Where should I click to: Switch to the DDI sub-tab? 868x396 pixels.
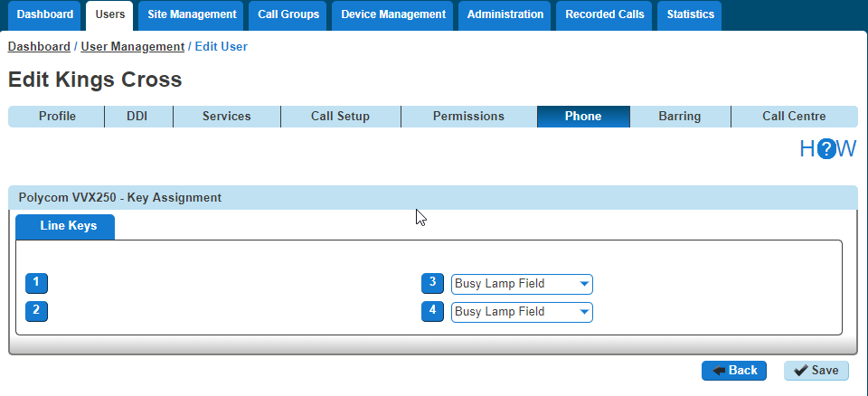pyautogui.click(x=138, y=117)
